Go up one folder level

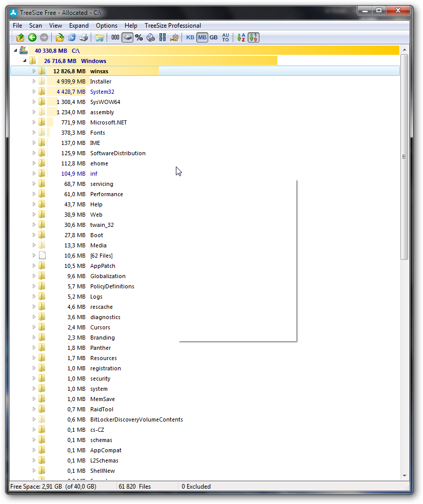point(21,37)
